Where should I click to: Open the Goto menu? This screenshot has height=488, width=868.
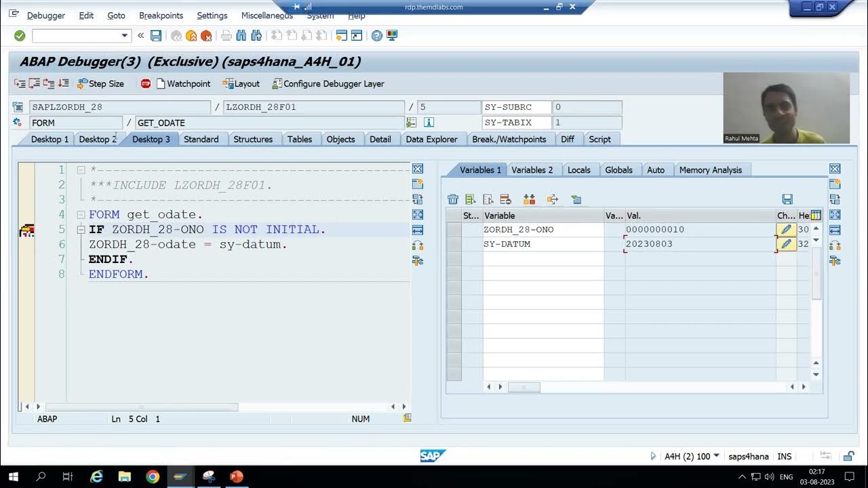(x=117, y=15)
